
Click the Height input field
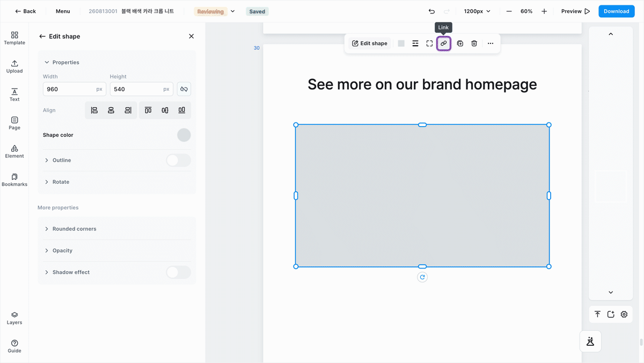(x=141, y=89)
